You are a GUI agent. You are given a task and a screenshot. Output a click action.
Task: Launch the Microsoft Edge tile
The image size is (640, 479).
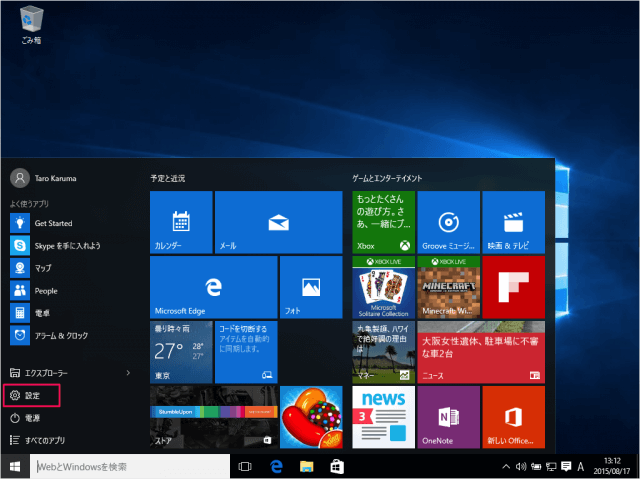213,287
